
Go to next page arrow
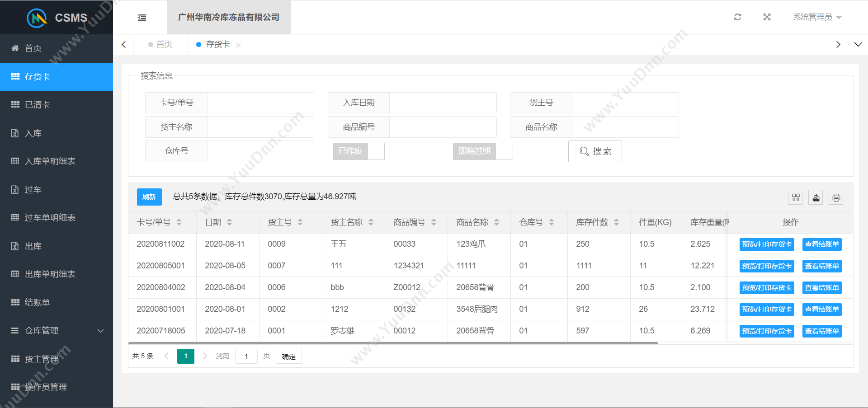(205, 356)
